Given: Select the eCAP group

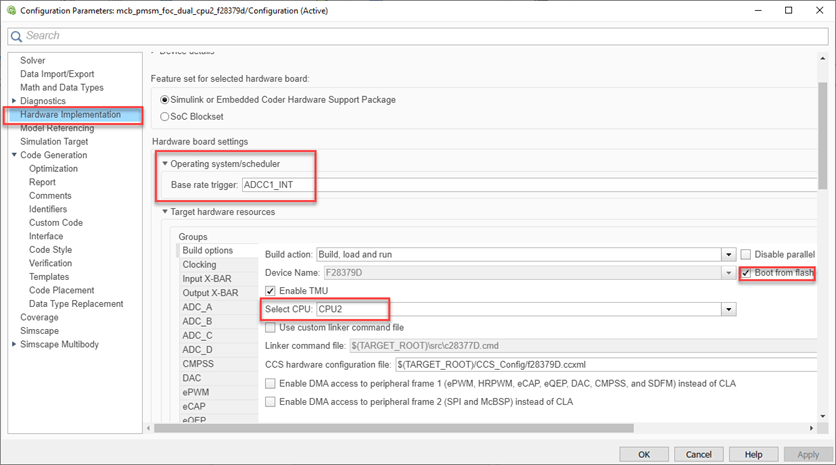Looking at the screenshot, I should (x=218, y=406).
